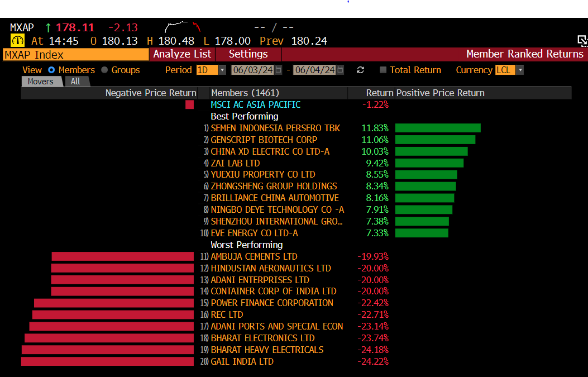Open SEMEN INDONESIA PERSERO TBK member
This screenshot has height=377, width=588.
coord(275,128)
